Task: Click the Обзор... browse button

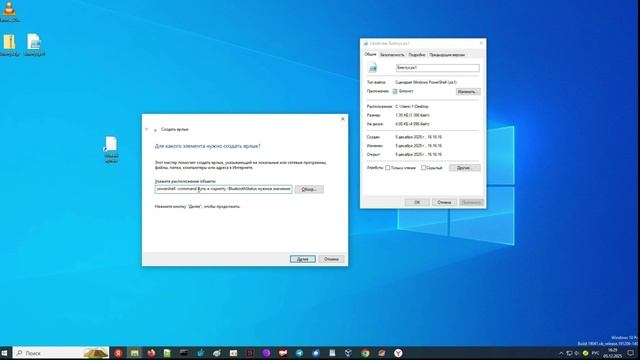Action: (309, 189)
